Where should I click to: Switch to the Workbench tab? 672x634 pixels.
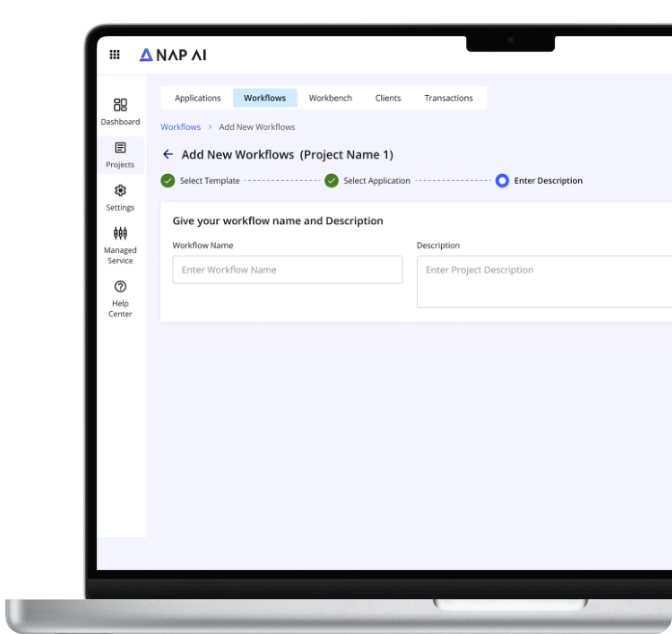(x=330, y=98)
